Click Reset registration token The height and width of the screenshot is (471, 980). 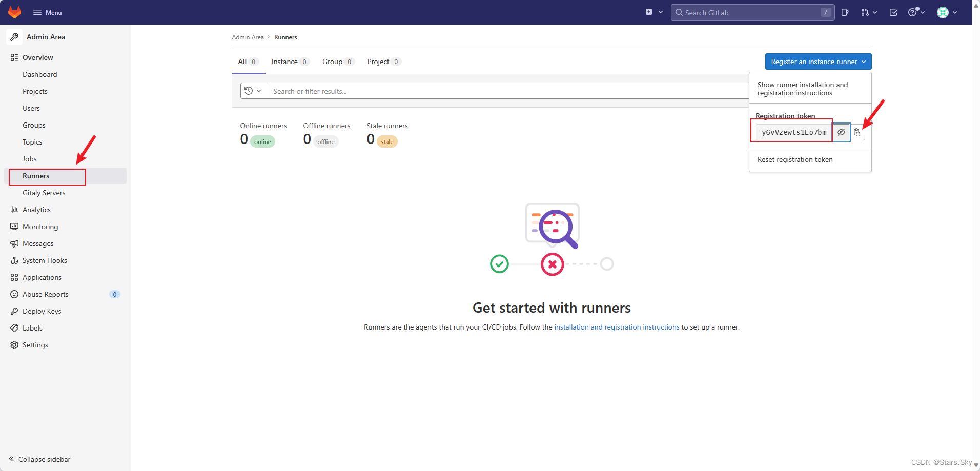pyautogui.click(x=794, y=159)
